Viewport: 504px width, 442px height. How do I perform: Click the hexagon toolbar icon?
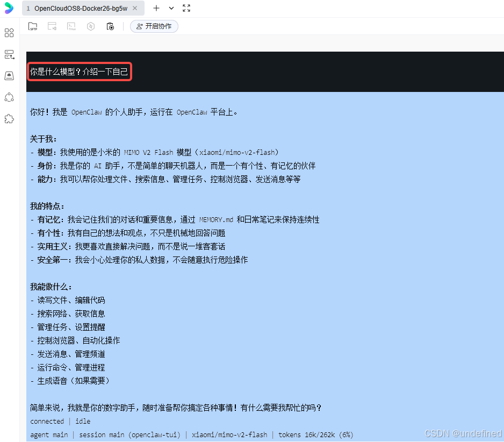(x=91, y=26)
